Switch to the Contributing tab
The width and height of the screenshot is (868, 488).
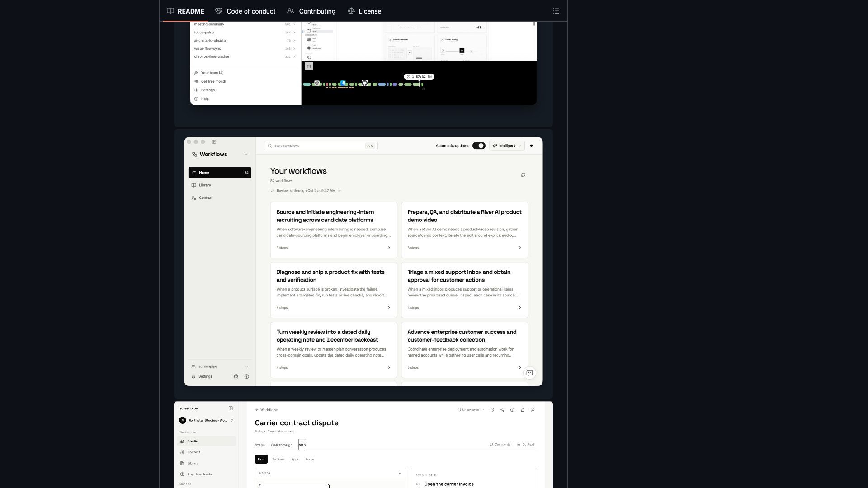(x=311, y=11)
